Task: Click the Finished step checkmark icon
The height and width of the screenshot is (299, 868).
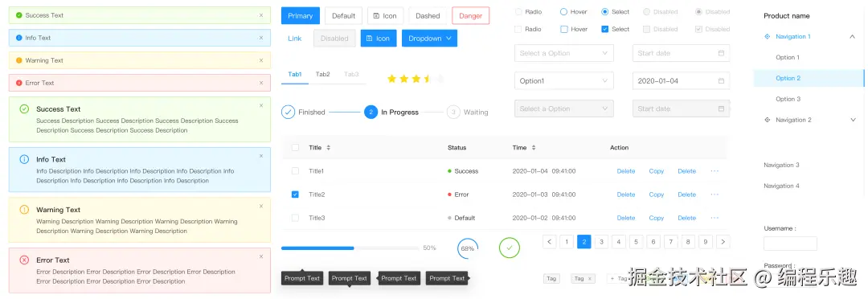Action: [289, 112]
